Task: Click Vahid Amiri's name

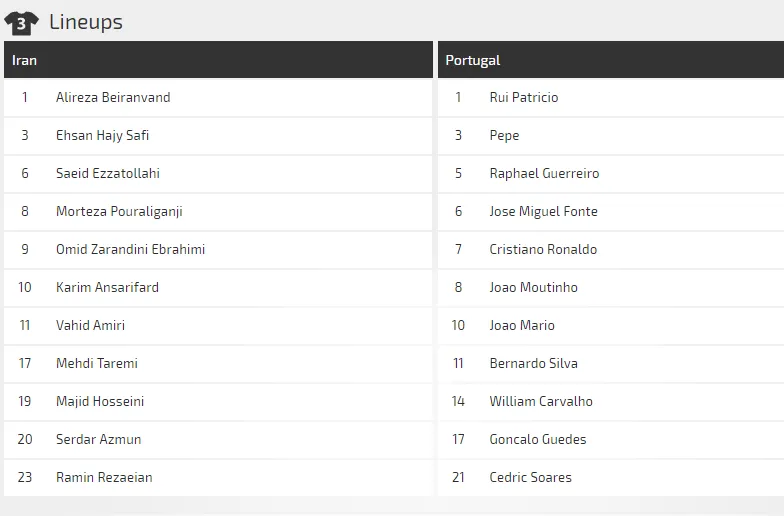Action: [x=90, y=325]
